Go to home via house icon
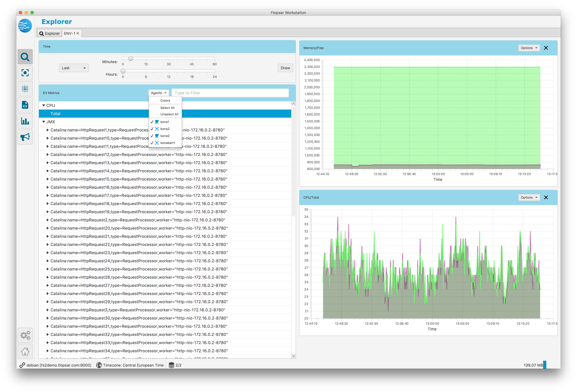The image size is (577, 392). click(25, 351)
